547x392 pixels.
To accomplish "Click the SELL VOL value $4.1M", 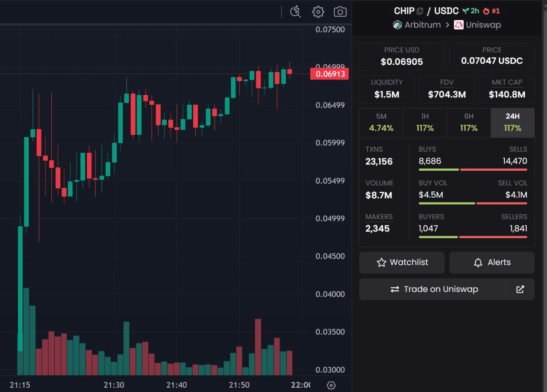I will click(516, 195).
